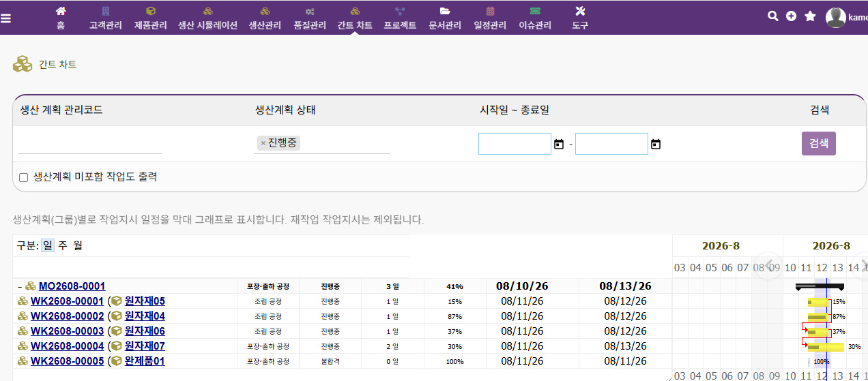Click the 간트 차트 title cubes icon

(23, 64)
